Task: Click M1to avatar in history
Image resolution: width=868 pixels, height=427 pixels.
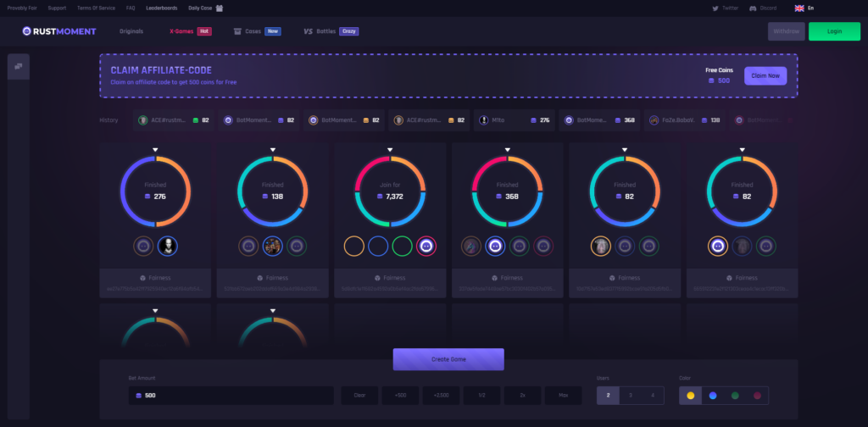Action: coord(483,120)
